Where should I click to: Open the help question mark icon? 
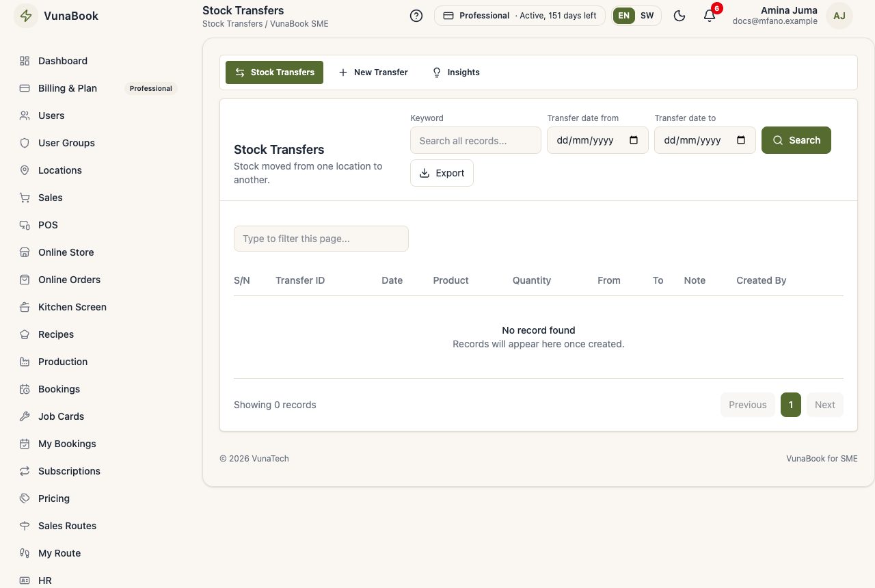click(x=416, y=16)
